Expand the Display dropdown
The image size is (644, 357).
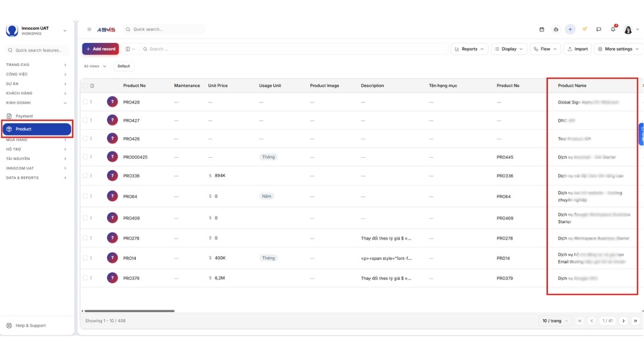[x=509, y=49]
